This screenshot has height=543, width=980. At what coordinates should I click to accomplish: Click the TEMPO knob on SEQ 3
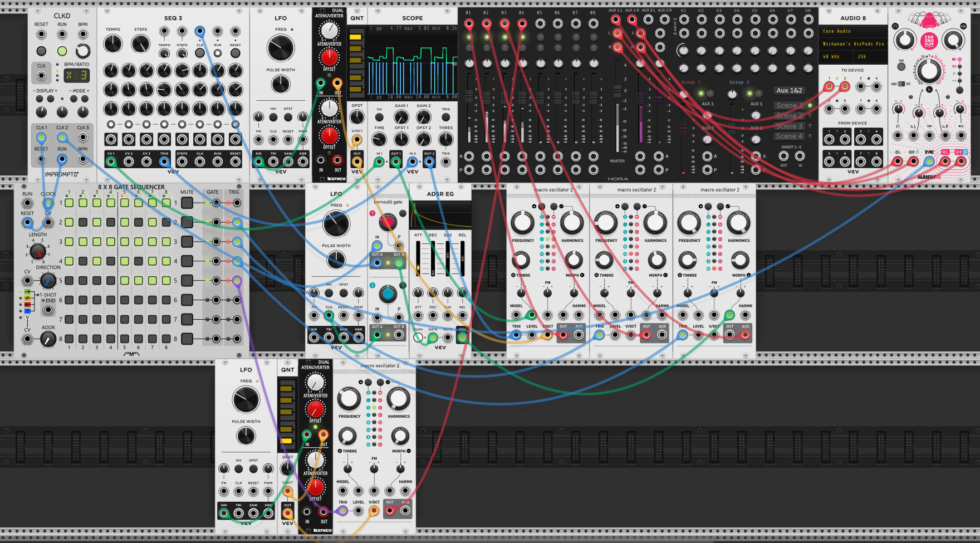(x=112, y=43)
